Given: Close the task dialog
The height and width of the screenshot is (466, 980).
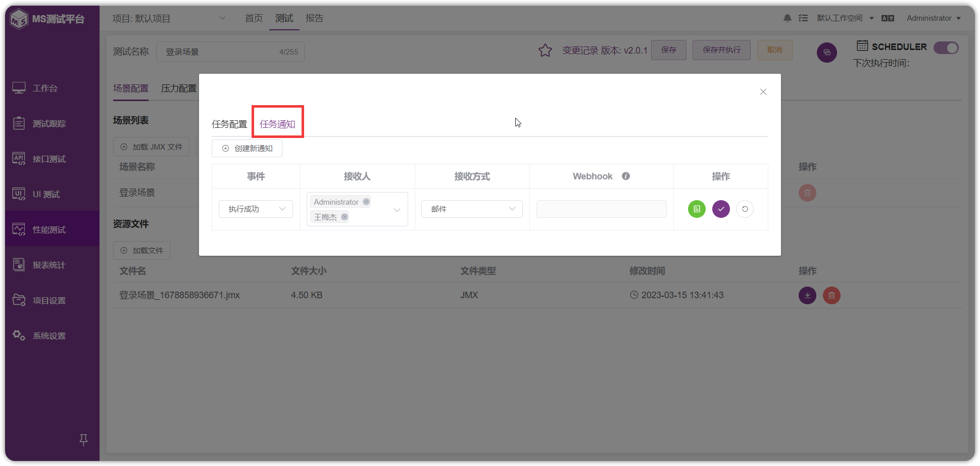Looking at the screenshot, I should (763, 92).
